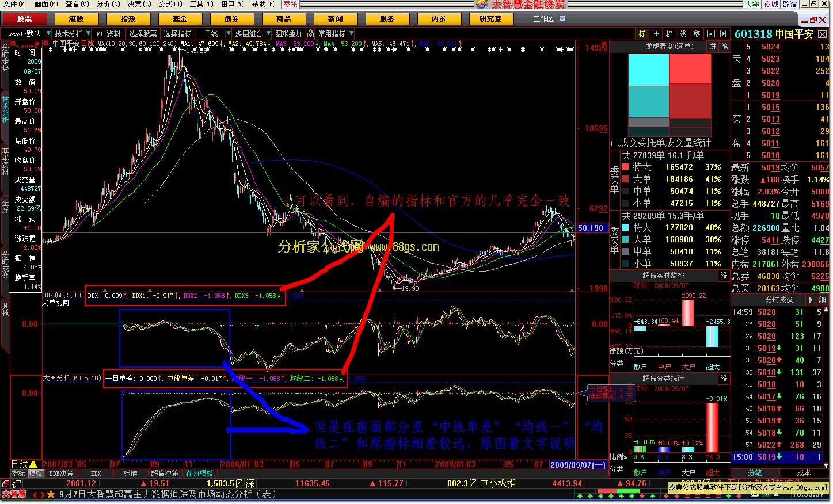Click the play-to-end arrow icon in the toolbar

724,34
